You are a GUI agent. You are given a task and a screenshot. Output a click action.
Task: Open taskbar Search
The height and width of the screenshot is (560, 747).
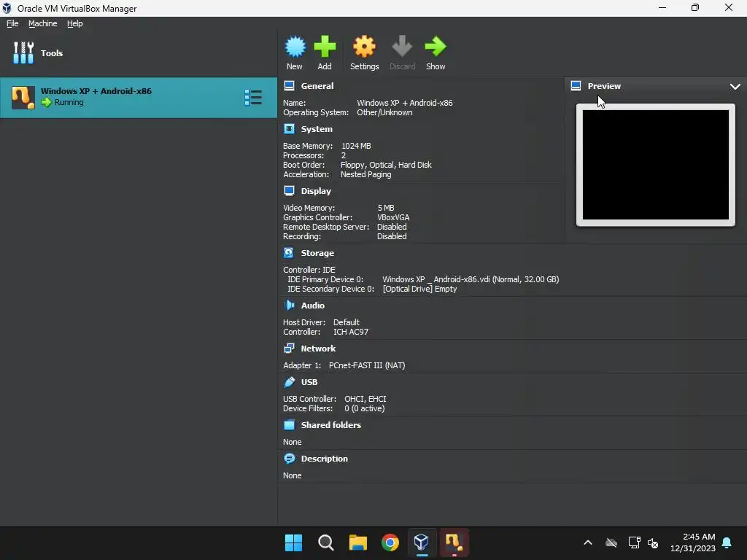tap(326, 542)
